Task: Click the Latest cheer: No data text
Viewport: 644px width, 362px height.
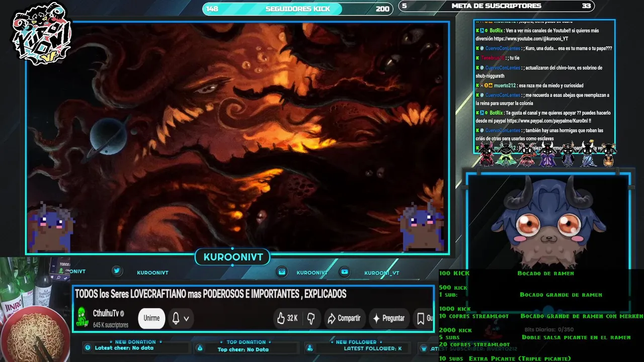Action: click(124, 348)
